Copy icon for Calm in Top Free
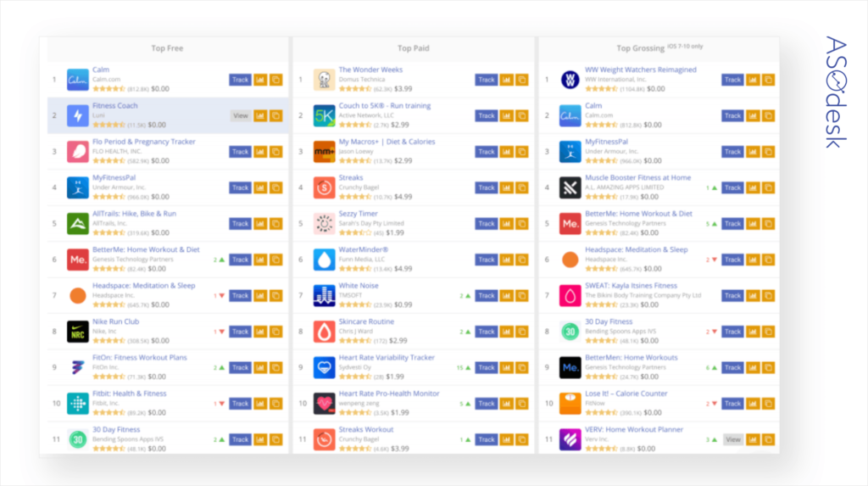This screenshot has height=486, width=868. click(x=275, y=80)
